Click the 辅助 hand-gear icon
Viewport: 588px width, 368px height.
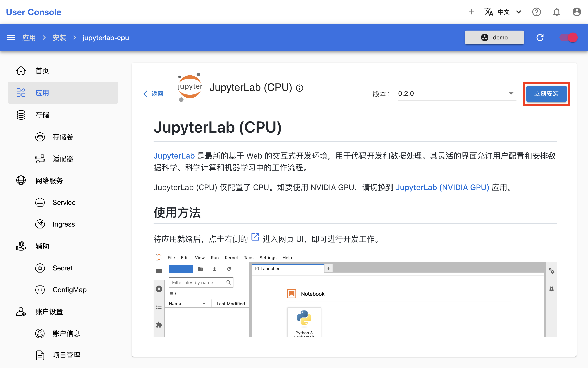tap(21, 246)
